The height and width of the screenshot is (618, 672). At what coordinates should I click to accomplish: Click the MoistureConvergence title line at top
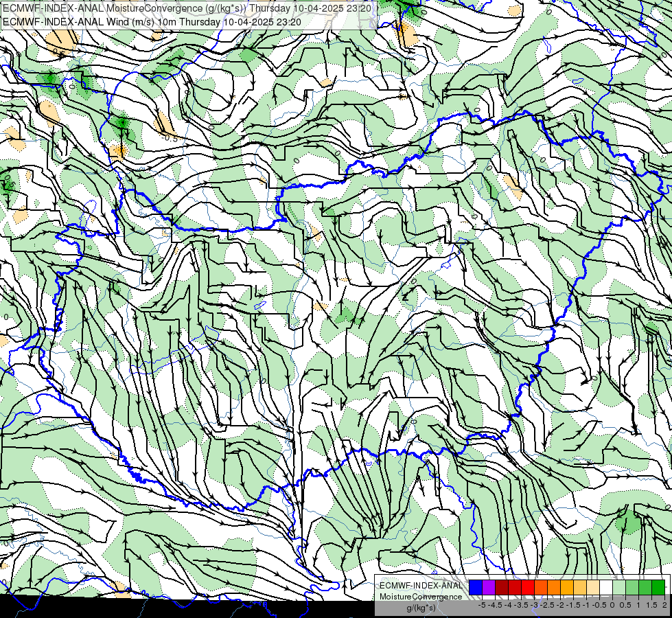[x=187, y=8]
